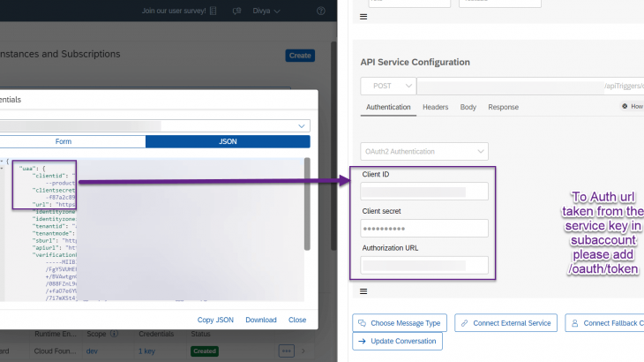This screenshot has height=362, width=644.
Task: Click the Client secret input field
Action: point(424,229)
